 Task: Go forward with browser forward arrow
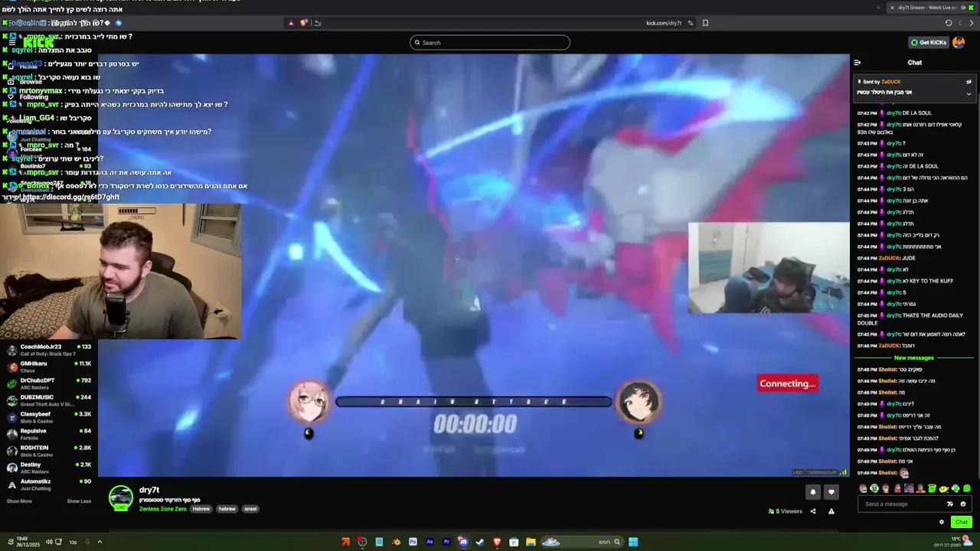pos(960,23)
